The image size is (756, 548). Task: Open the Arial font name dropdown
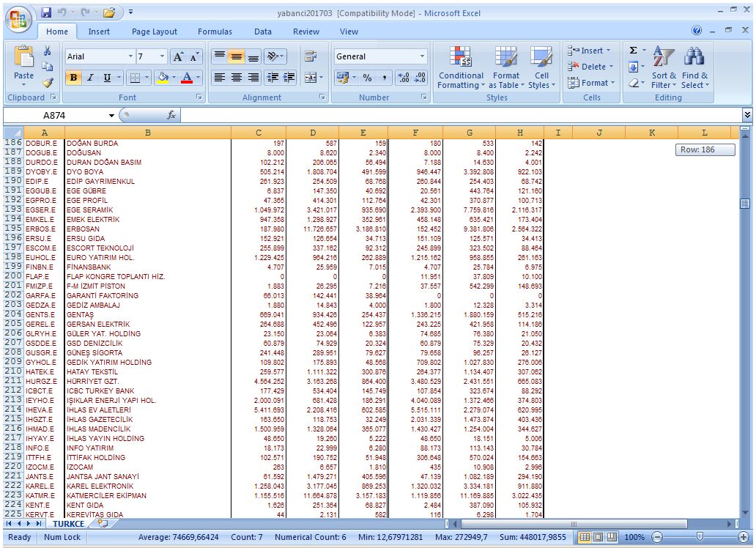pos(130,56)
